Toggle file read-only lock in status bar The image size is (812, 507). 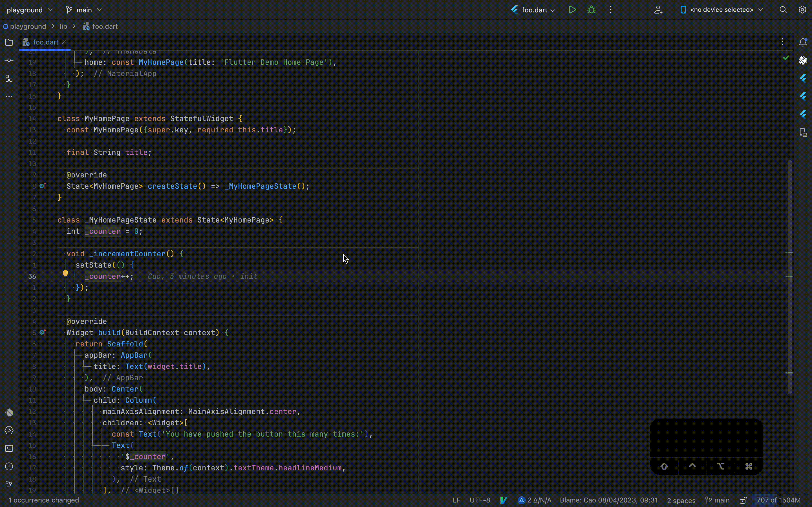click(x=743, y=500)
